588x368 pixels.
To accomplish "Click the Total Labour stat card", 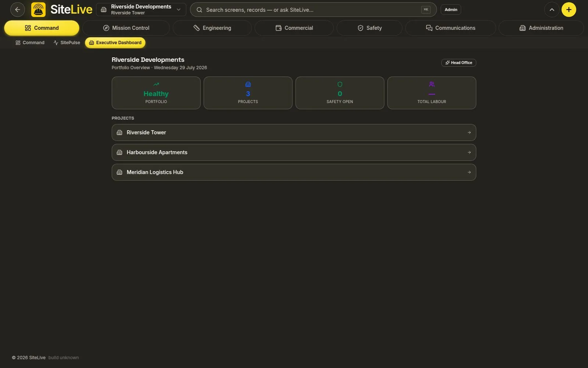I will pos(432,93).
